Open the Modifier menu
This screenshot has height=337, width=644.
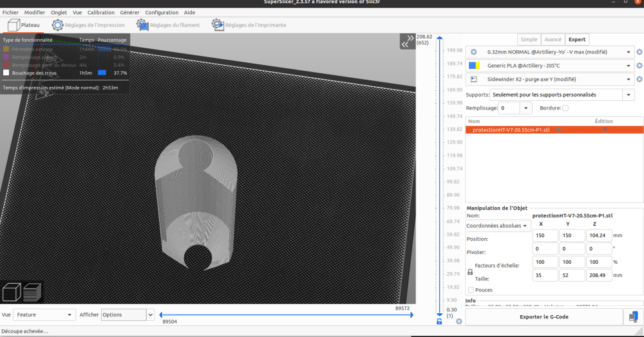click(x=35, y=12)
